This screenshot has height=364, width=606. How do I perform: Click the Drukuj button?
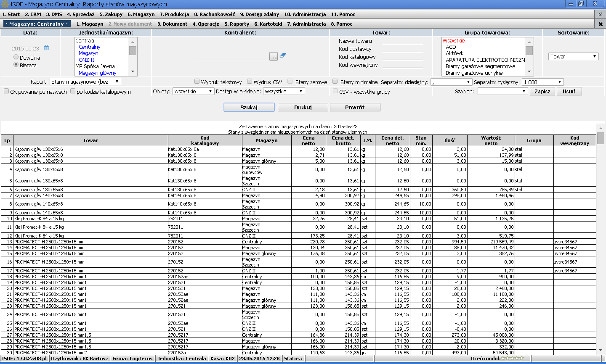(x=303, y=107)
